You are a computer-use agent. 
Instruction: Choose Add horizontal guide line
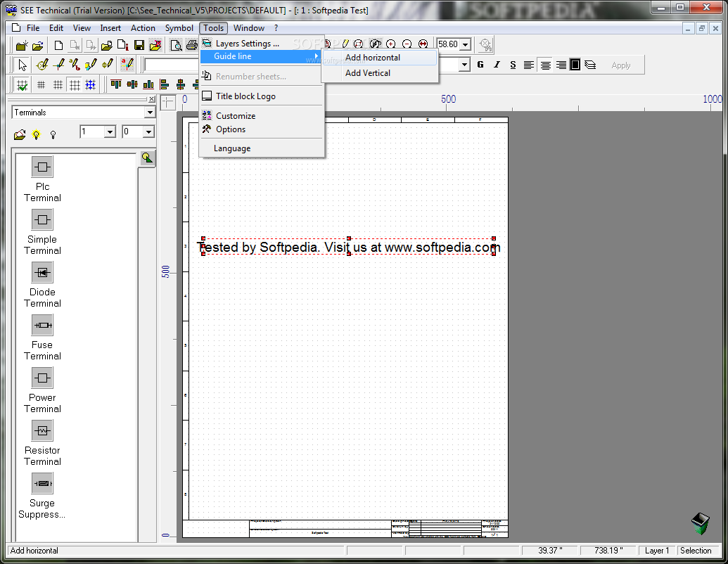point(379,58)
